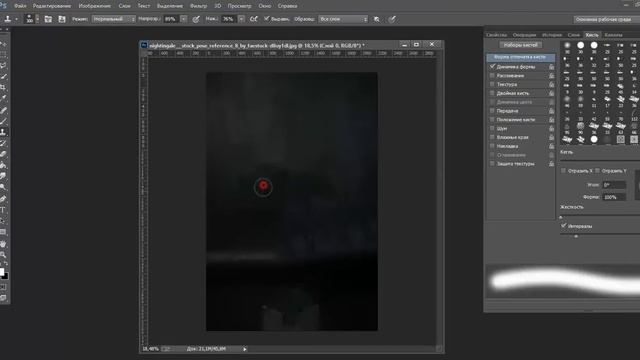
Task: Enable Шум checkbox
Action: click(492, 128)
